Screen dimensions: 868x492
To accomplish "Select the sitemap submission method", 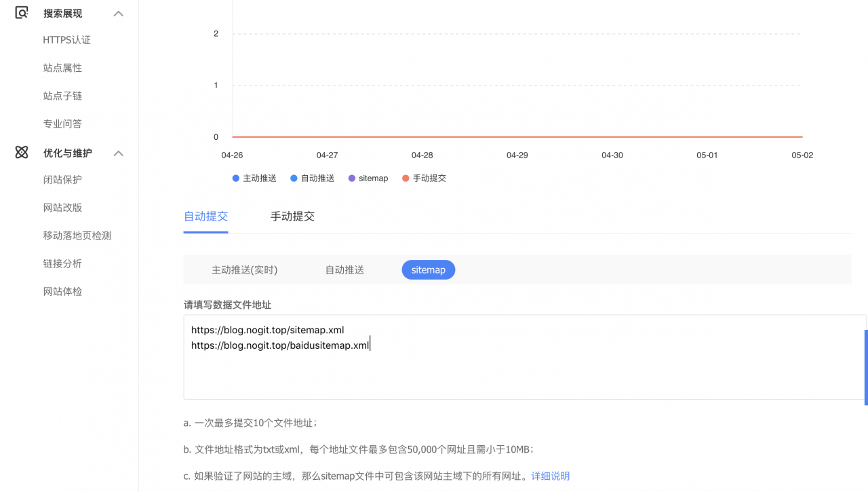I will click(428, 269).
